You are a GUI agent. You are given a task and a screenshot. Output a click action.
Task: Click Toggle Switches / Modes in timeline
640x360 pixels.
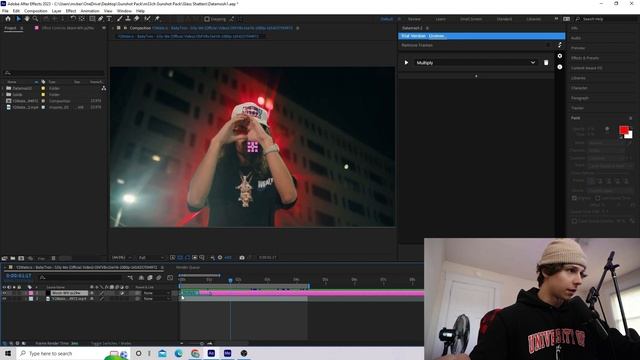(x=111, y=343)
